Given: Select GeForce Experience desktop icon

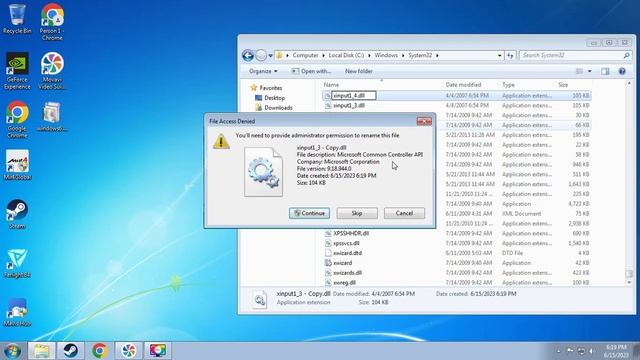Looking at the screenshot, I should coord(17,71).
